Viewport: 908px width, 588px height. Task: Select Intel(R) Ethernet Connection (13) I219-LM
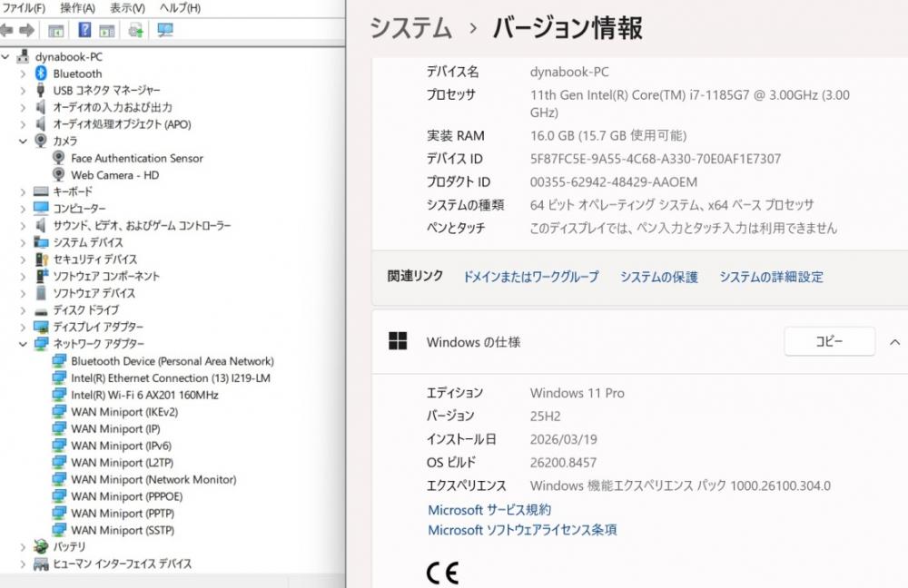click(x=171, y=377)
